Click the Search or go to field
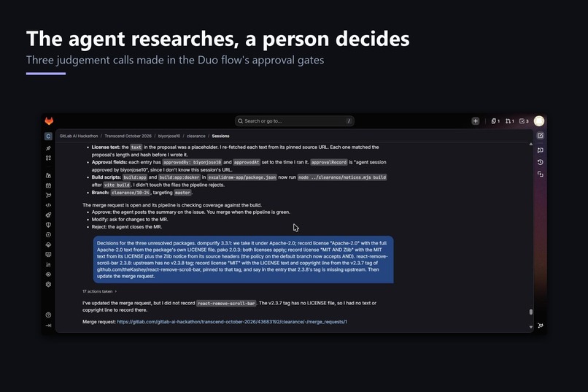Viewport: 588px width, 392px height. pos(295,120)
